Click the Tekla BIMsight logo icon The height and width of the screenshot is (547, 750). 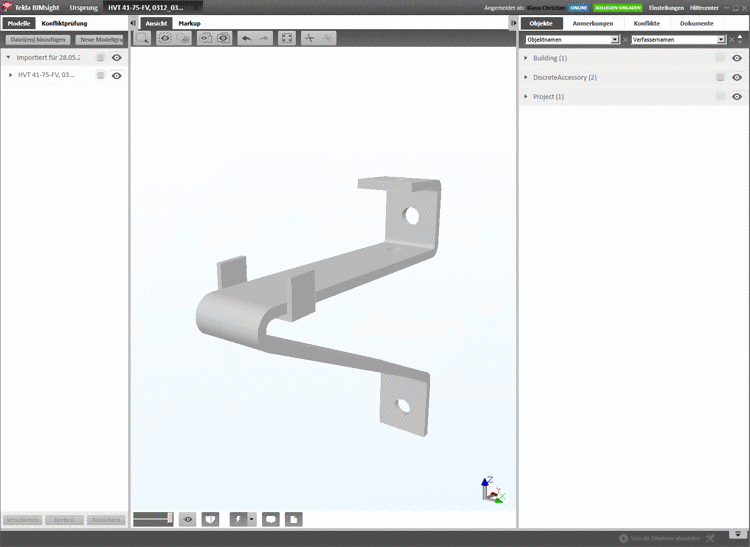7,7
